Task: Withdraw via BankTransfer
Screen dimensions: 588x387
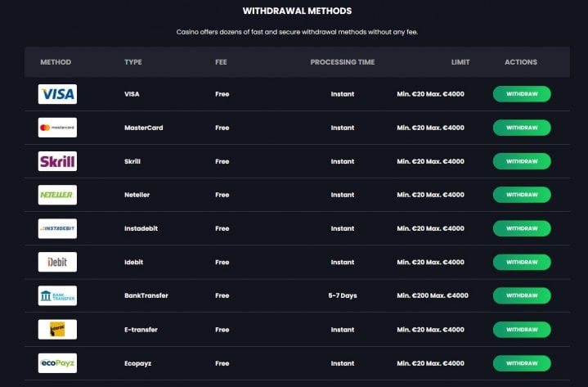Action: coord(522,295)
